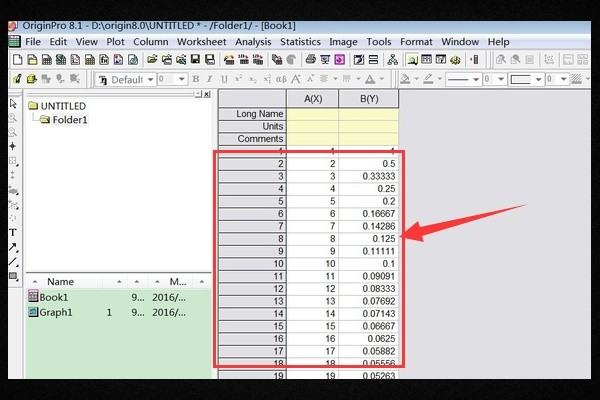This screenshot has width=600, height=400.
Task: Toggle Superscript formatting
Action: (x=238, y=79)
